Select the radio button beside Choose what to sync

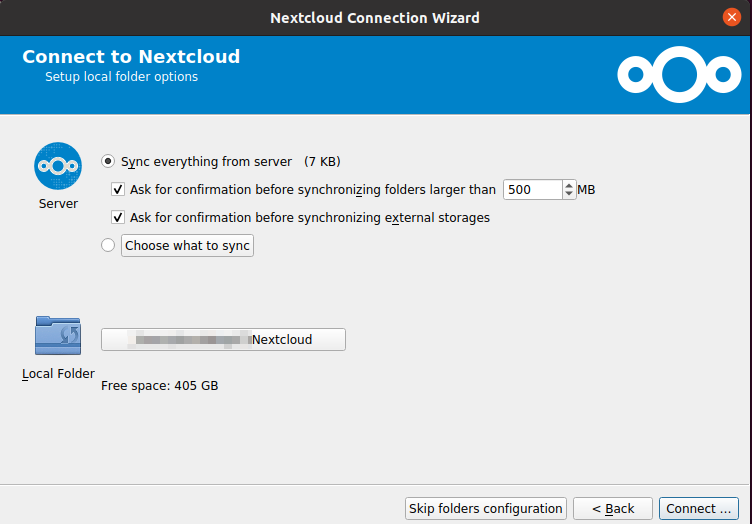coord(108,245)
